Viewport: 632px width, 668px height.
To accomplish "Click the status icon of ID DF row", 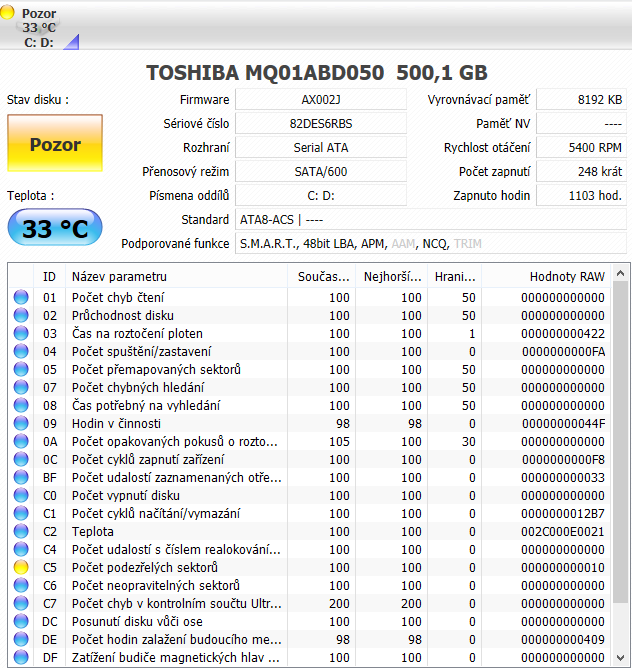I will (x=21, y=657).
